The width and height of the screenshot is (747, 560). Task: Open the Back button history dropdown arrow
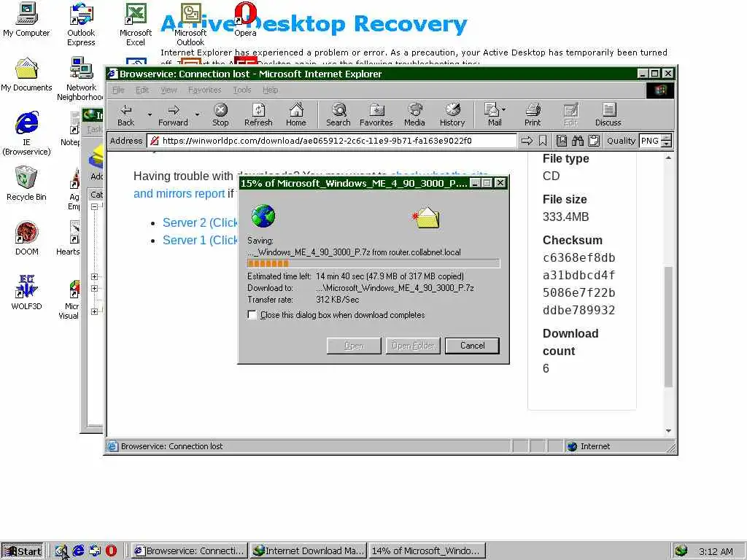pos(150,114)
